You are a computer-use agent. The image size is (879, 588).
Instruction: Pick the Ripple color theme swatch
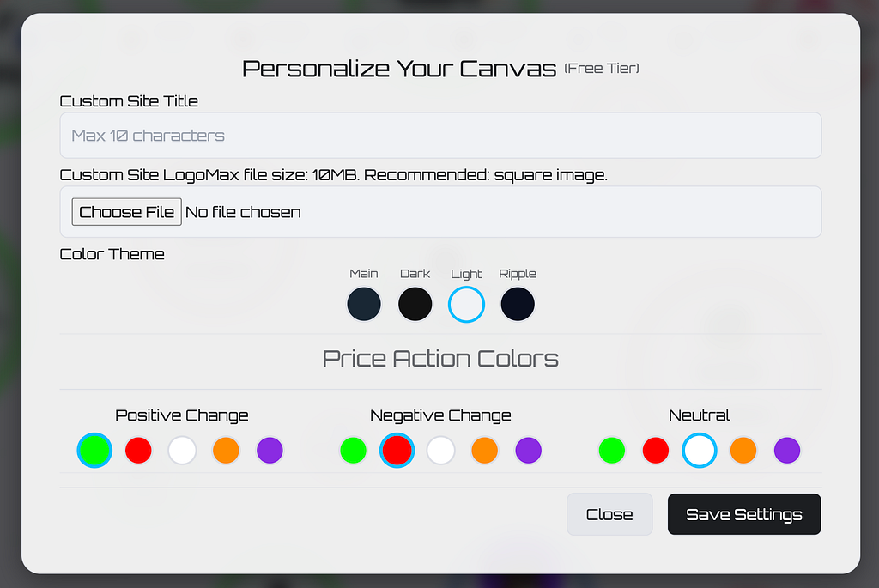click(x=518, y=305)
